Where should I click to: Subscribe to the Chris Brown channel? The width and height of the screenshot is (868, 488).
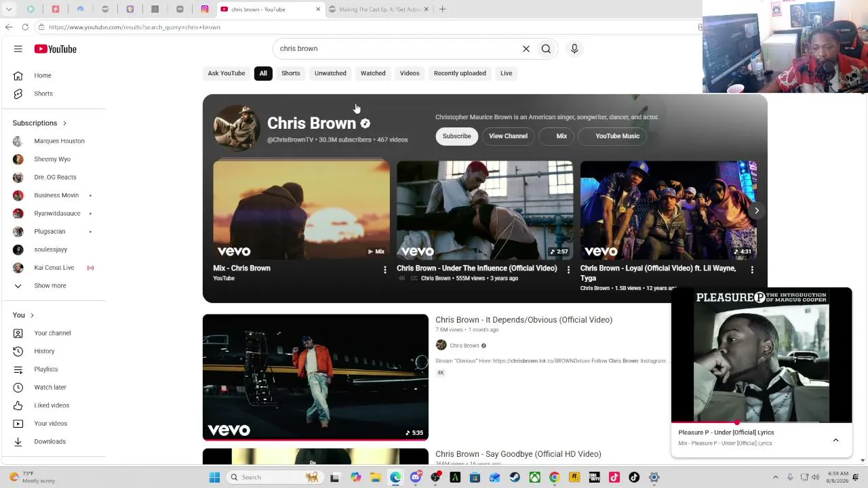point(457,136)
